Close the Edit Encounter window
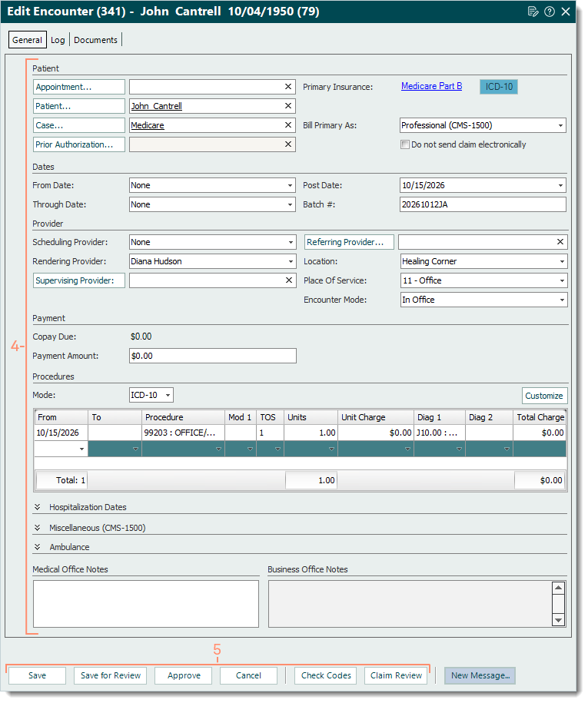 pos(566,12)
